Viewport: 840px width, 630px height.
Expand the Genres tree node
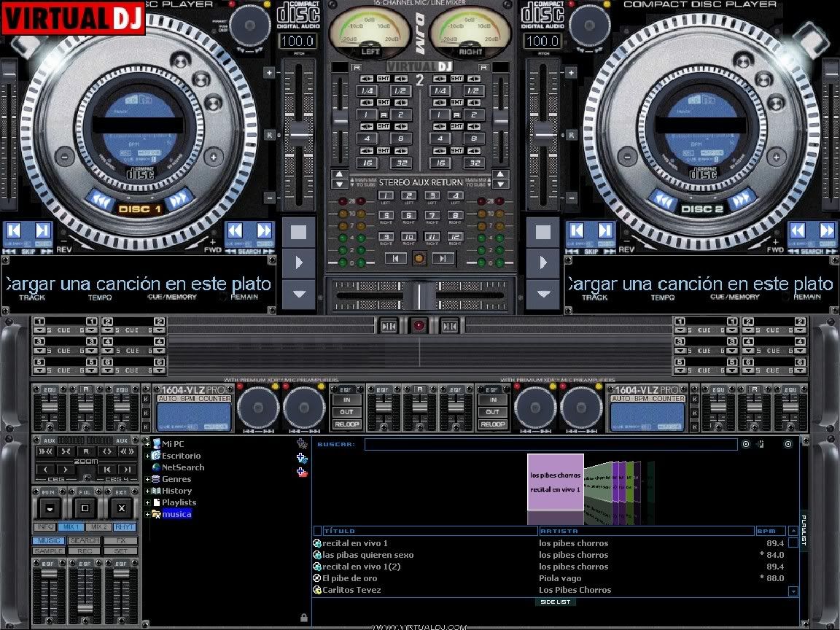coord(148,479)
